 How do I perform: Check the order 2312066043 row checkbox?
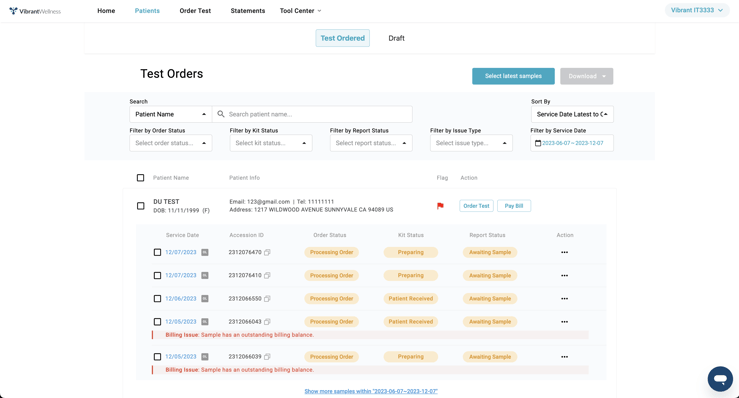157,322
